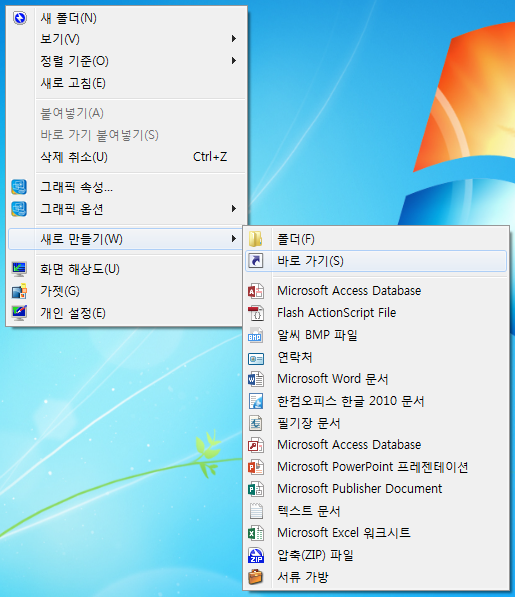
Task: Click the icon beside 새 폴더(N)
Action: [19, 18]
